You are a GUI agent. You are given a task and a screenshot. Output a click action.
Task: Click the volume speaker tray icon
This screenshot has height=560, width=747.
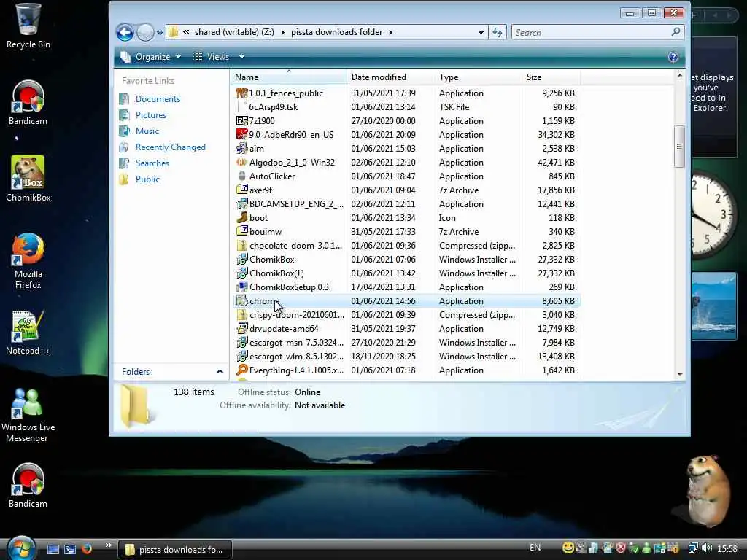click(707, 548)
